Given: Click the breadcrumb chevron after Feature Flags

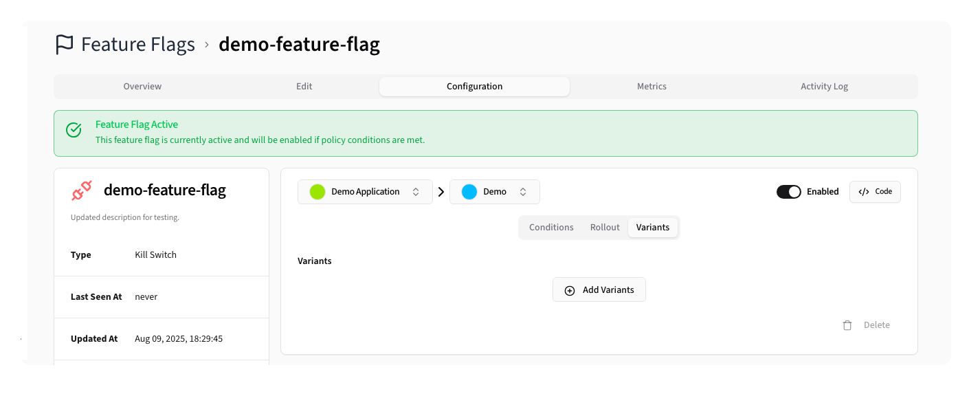Looking at the screenshot, I should coord(207,45).
